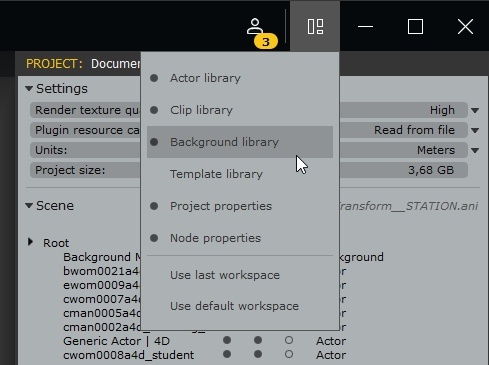Click Actor type of Generic Actor row
The width and height of the screenshot is (489, 365).
pyautogui.click(x=331, y=341)
